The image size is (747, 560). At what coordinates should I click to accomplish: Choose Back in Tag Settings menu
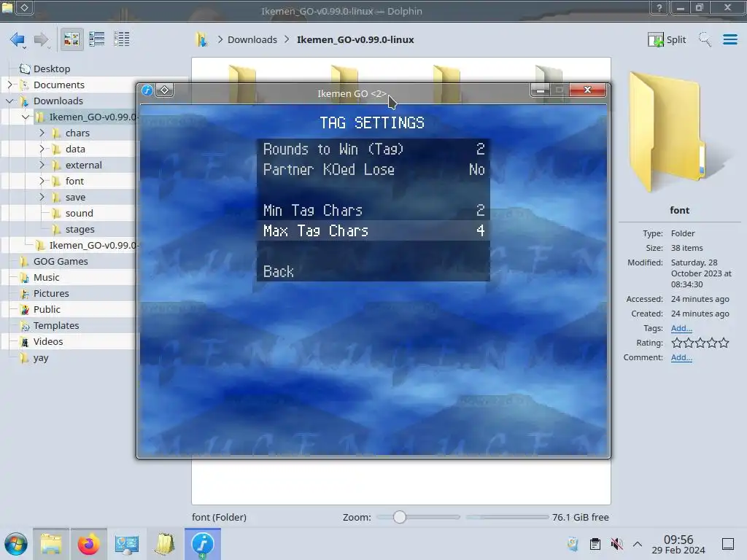[x=373, y=271]
